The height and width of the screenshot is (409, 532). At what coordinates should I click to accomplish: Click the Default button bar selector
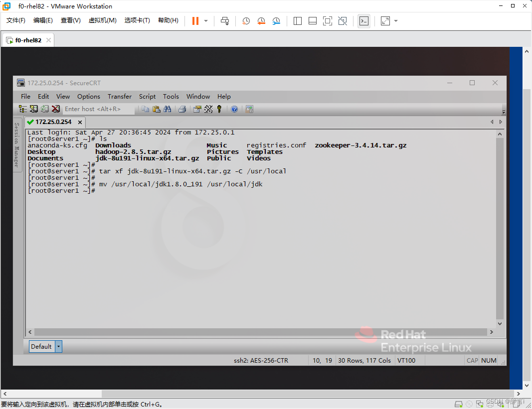click(x=42, y=347)
